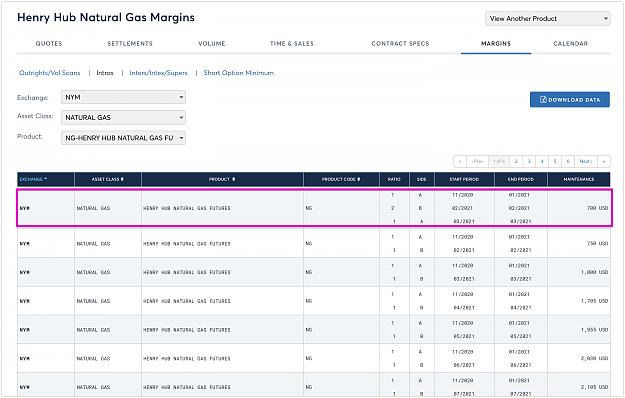Image resolution: width=625 pixels, height=398 pixels.
Task: Click the Maintenance column header
Action: click(579, 179)
